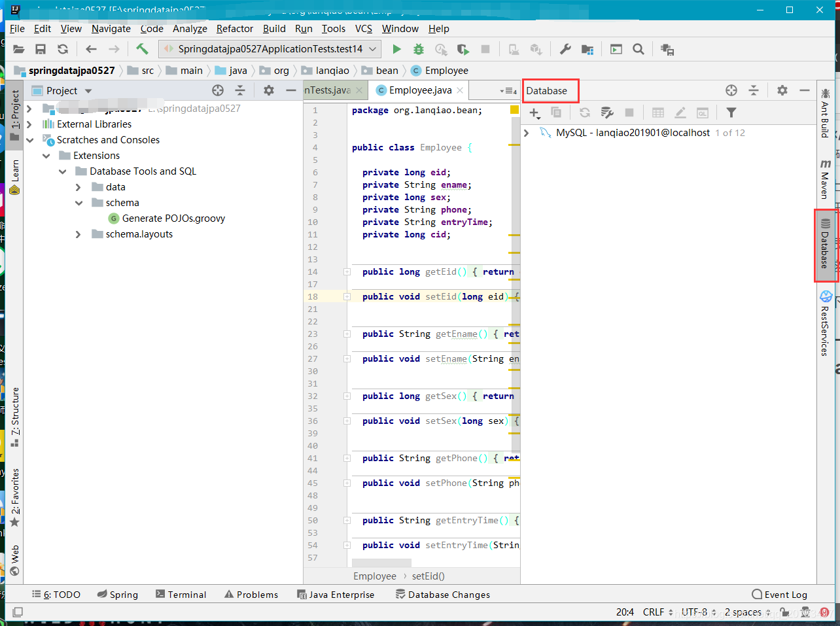Image resolution: width=840 pixels, height=626 pixels.
Task: Open the TODO tool window
Action: pos(56,595)
